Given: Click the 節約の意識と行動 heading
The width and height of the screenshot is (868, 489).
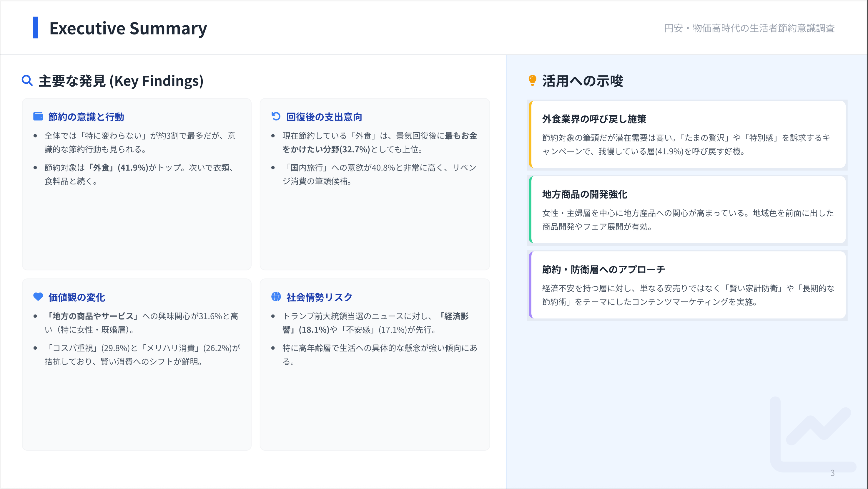Looking at the screenshot, I should point(86,117).
